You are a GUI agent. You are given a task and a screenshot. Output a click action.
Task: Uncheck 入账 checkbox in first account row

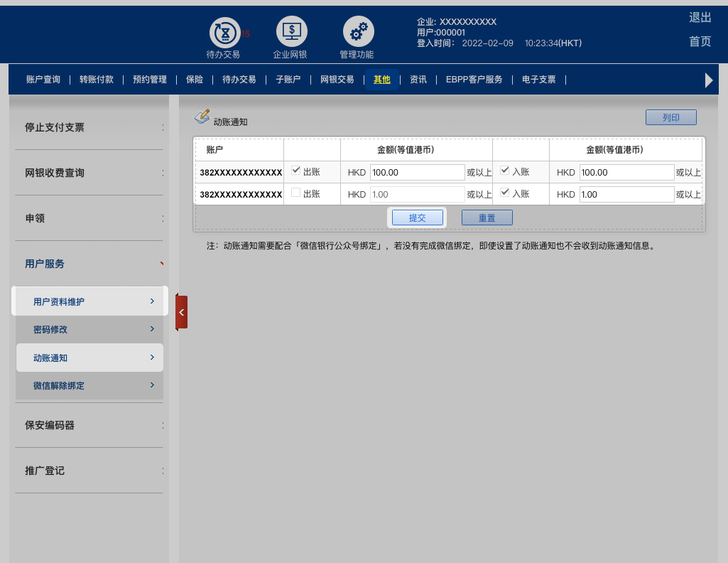(505, 171)
